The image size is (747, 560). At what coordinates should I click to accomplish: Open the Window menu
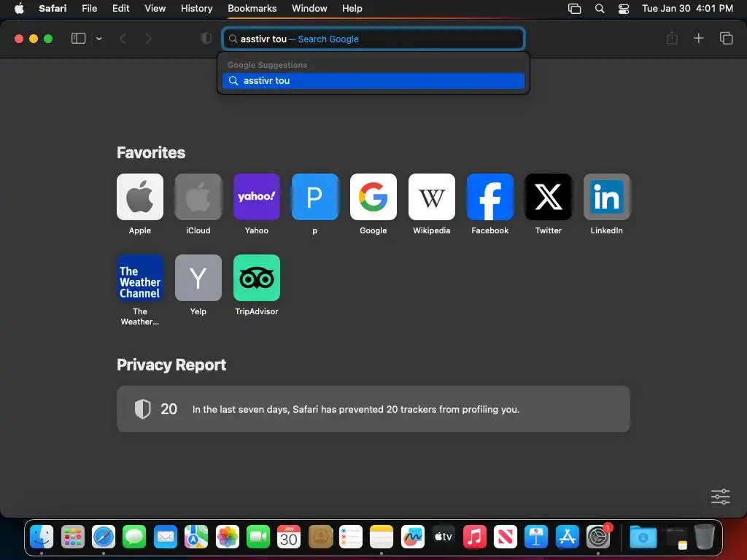[x=309, y=8]
